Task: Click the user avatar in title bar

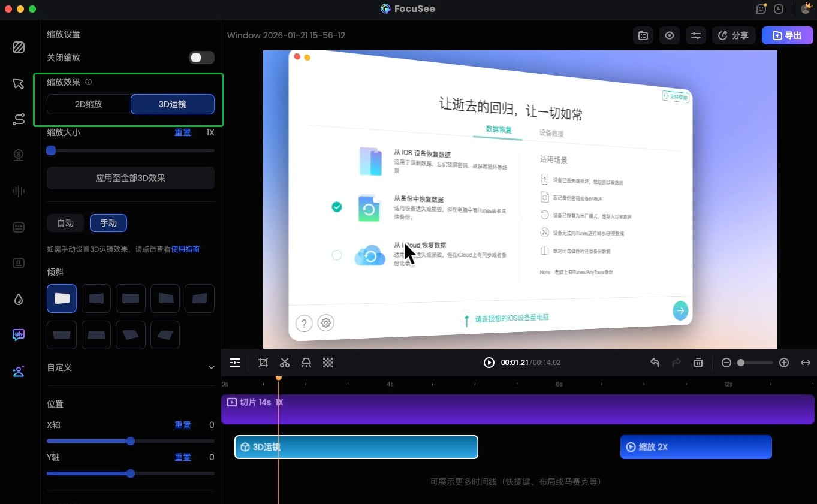Action: pos(806,9)
